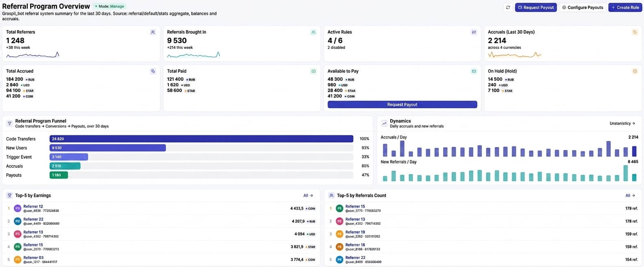Click the On Hold clock icon
The width and height of the screenshot is (644, 267).
635,71
